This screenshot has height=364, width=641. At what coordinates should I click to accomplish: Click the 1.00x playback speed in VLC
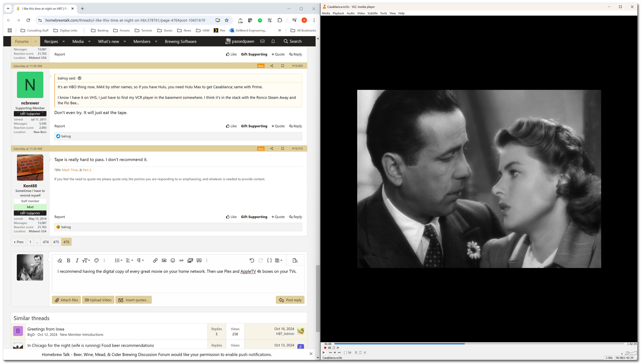[x=609, y=358]
